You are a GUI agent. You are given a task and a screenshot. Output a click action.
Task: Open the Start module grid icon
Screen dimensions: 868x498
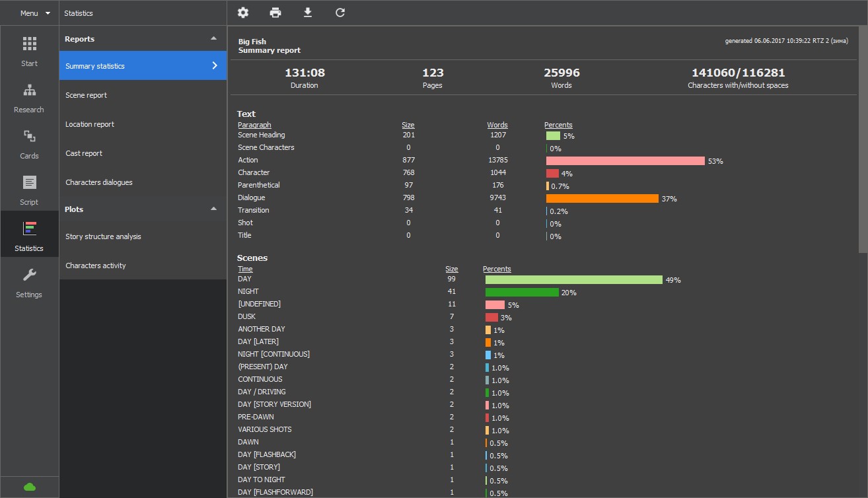[x=29, y=44]
